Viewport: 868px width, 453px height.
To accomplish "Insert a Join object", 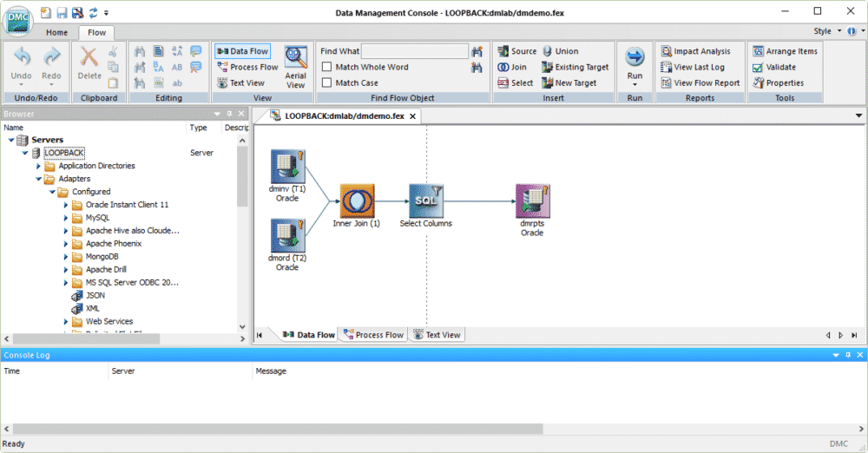I will (511, 67).
